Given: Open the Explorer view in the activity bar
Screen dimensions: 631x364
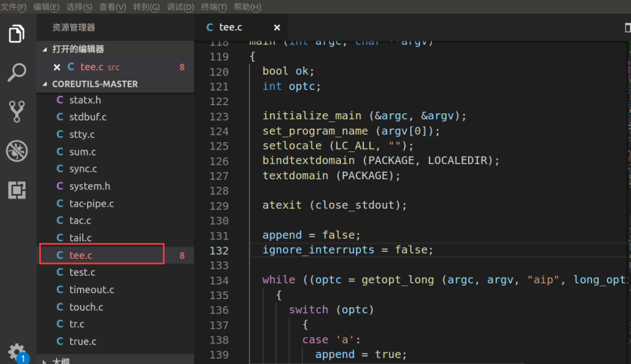Looking at the screenshot, I should point(16,34).
